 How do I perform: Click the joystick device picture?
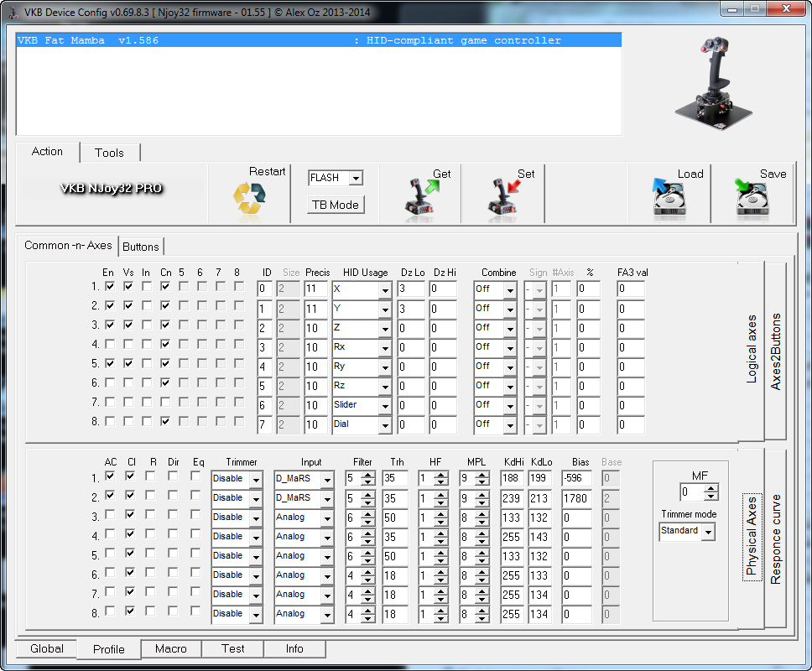tap(714, 83)
